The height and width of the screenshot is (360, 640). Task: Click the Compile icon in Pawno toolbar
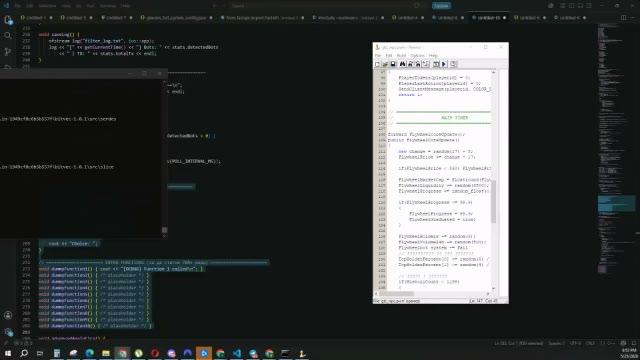pos(436,64)
